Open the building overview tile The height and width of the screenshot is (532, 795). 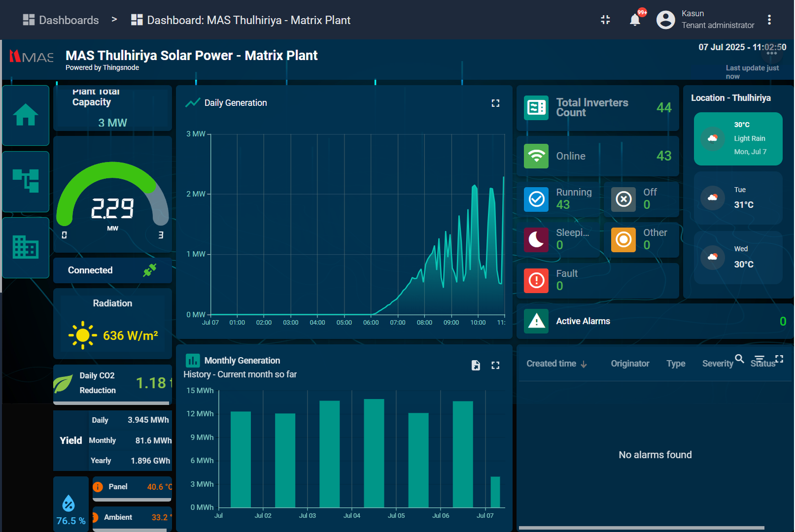coord(25,247)
